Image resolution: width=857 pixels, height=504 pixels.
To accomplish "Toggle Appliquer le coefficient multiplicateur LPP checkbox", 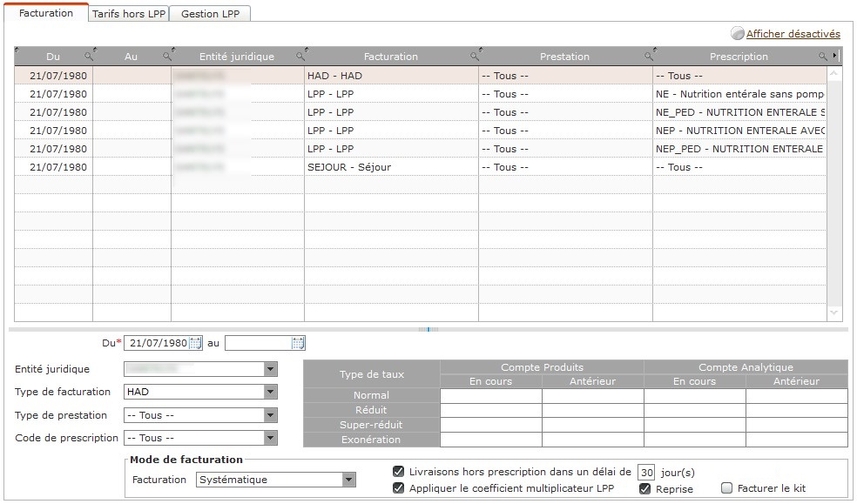I will [398, 487].
